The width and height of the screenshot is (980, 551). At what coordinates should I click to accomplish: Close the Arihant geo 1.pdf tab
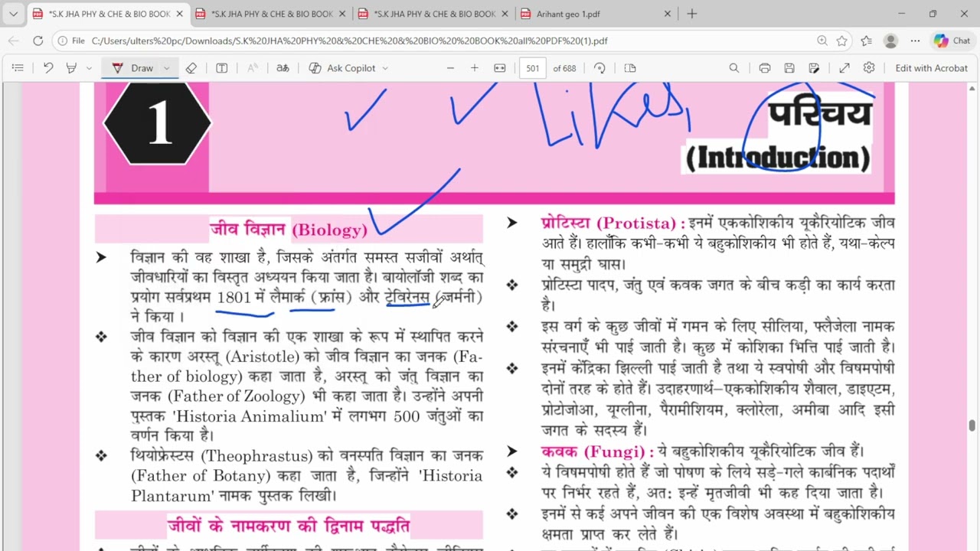(x=667, y=14)
